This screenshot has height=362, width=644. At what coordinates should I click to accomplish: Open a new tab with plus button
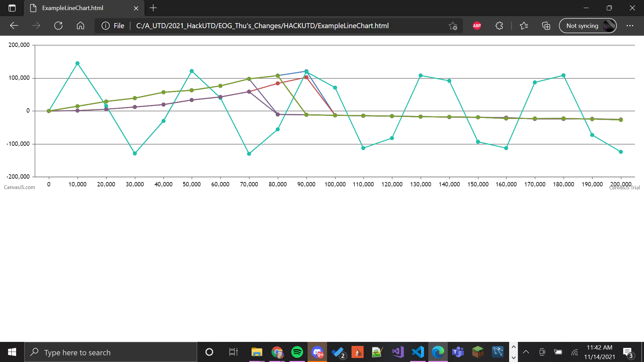(x=153, y=8)
